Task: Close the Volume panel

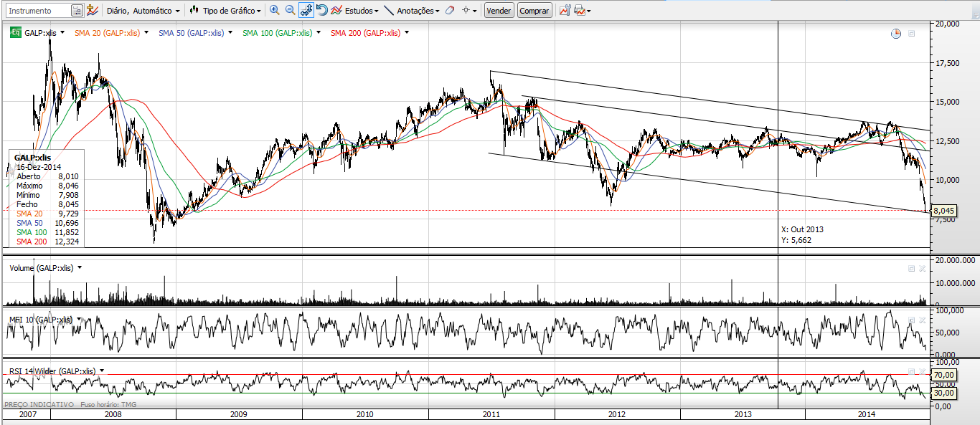Action: pyautogui.click(x=923, y=268)
